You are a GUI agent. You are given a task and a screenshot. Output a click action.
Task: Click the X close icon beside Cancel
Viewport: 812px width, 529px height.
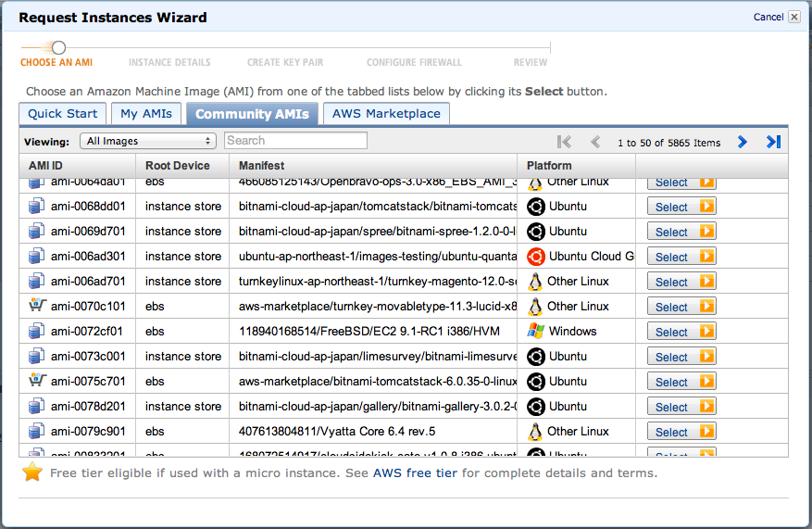(x=794, y=17)
